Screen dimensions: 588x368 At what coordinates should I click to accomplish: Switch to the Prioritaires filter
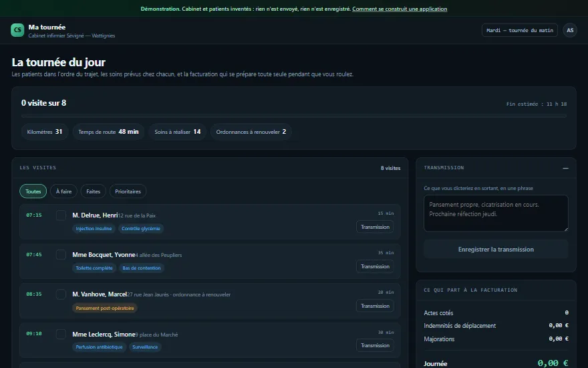128,191
